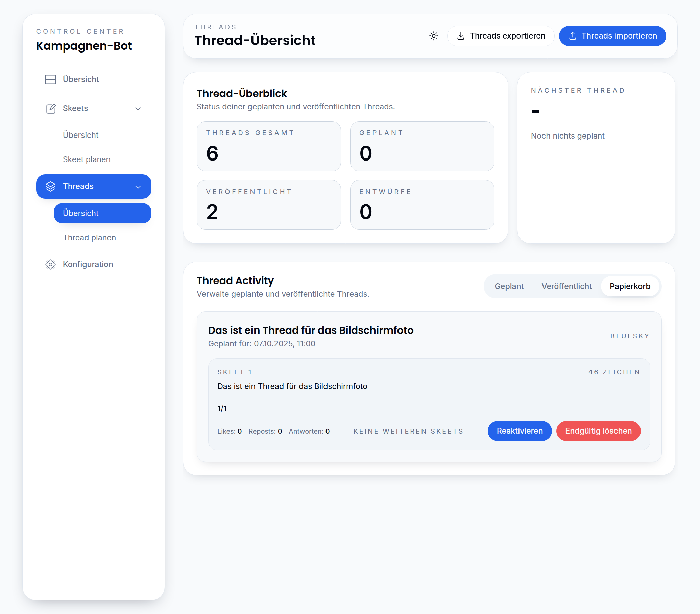
Task: Open Übersicht under Skeets submenu
Action: pyautogui.click(x=80, y=135)
